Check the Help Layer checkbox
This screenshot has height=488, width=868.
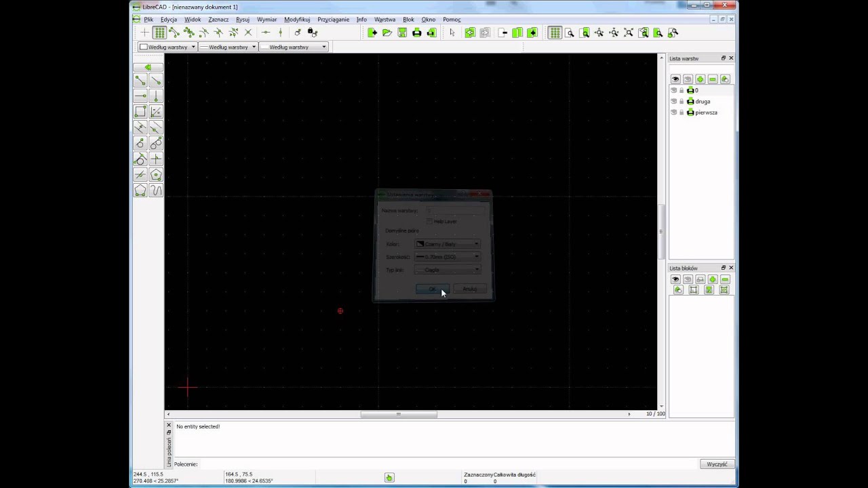click(429, 222)
